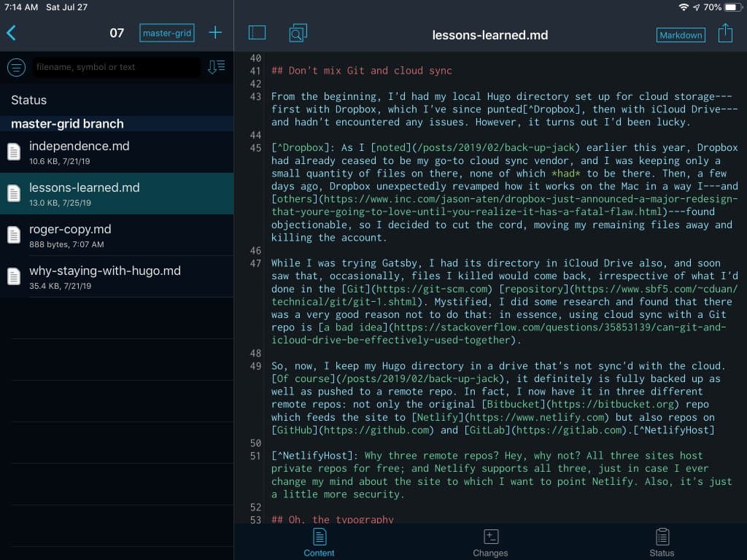Image resolution: width=747 pixels, height=560 pixels.
Task: Click the filename, symbol or text search field
Action: pyautogui.click(x=116, y=67)
